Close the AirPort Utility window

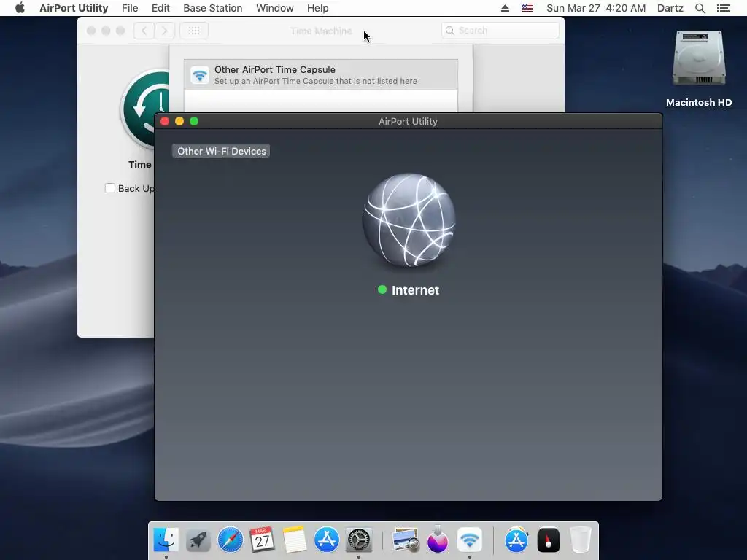[x=165, y=121]
